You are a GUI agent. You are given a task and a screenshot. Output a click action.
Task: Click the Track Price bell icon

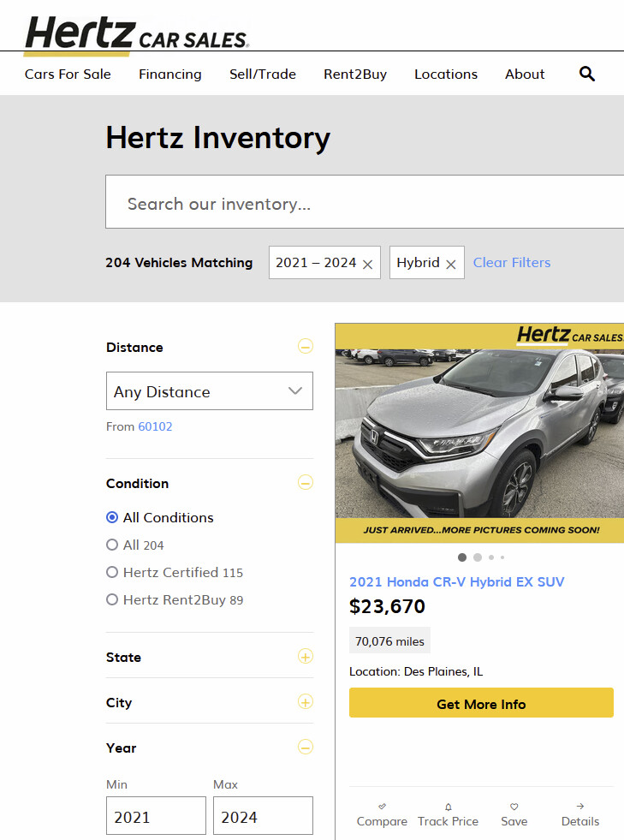[448, 807]
